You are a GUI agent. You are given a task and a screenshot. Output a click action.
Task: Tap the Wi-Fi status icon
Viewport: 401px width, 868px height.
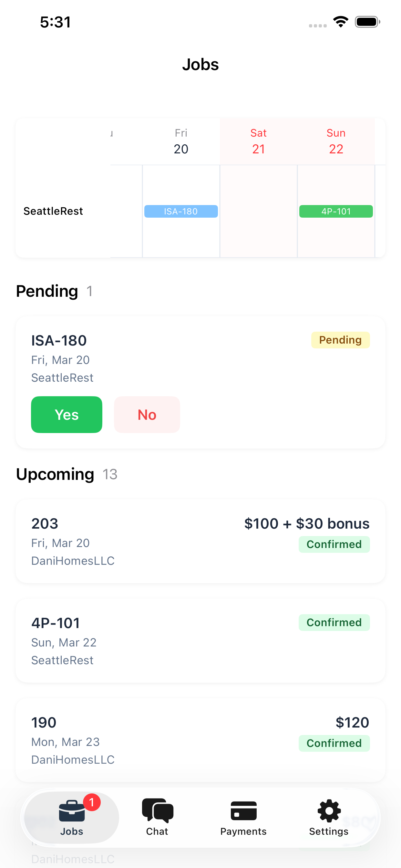[x=341, y=22]
